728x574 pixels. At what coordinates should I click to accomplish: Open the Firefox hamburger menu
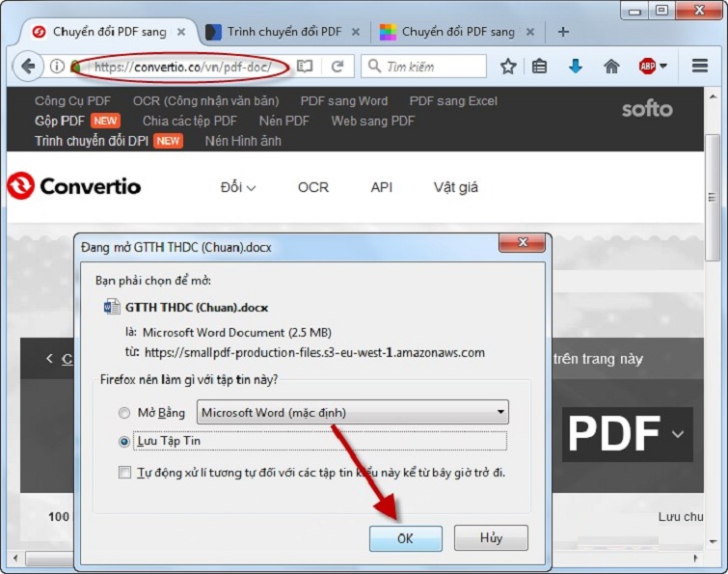pyautogui.click(x=700, y=67)
